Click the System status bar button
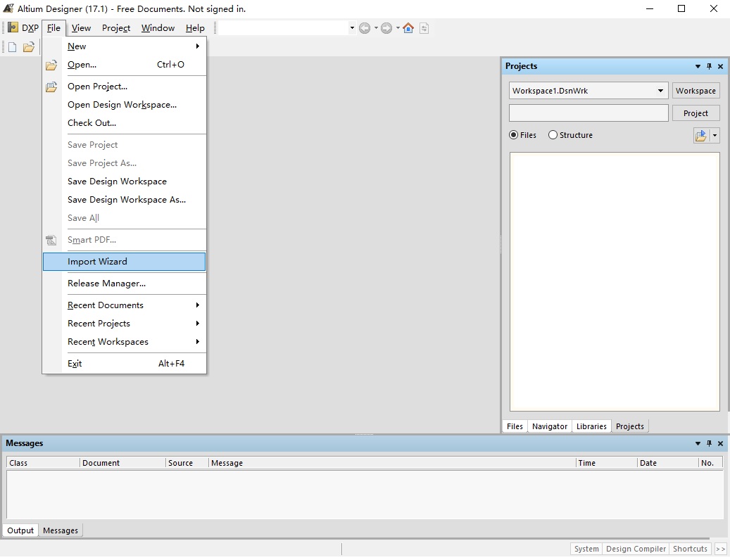730x560 pixels. click(586, 549)
